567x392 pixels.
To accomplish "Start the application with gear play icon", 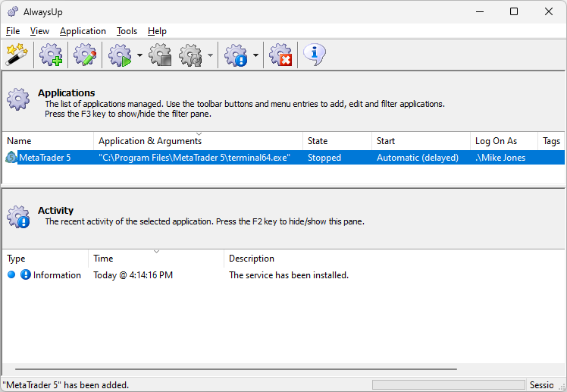I will tap(120, 55).
